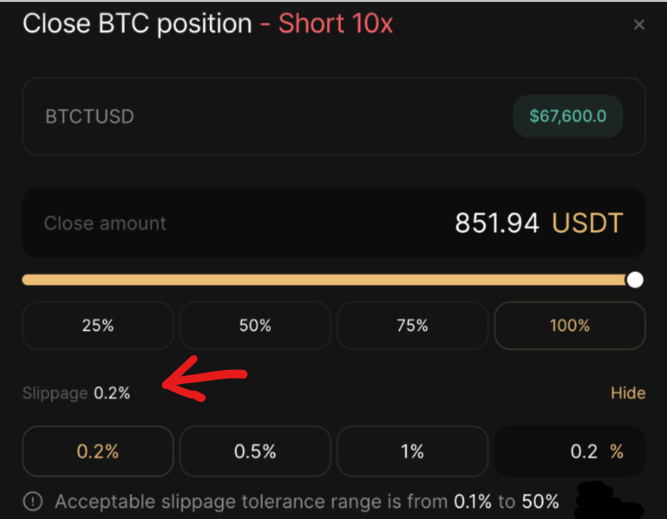
Task: Click the middle of the amount slider track
Action: (x=328, y=279)
